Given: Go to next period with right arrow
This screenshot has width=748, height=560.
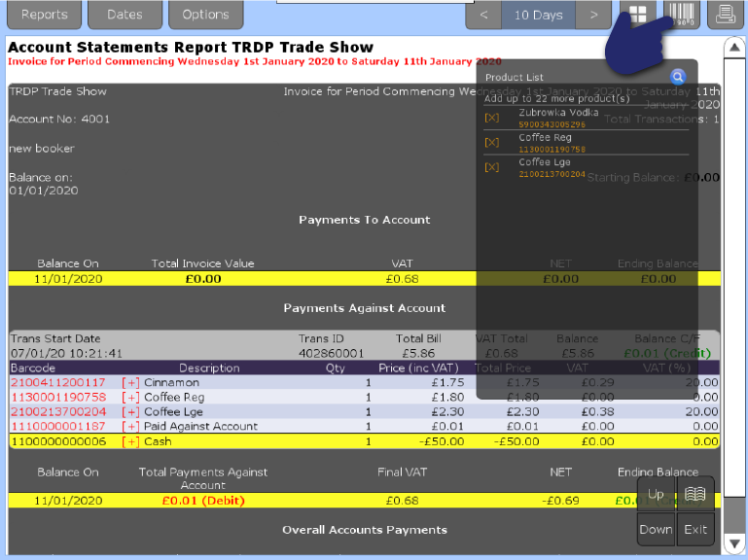Looking at the screenshot, I should coord(593,15).
